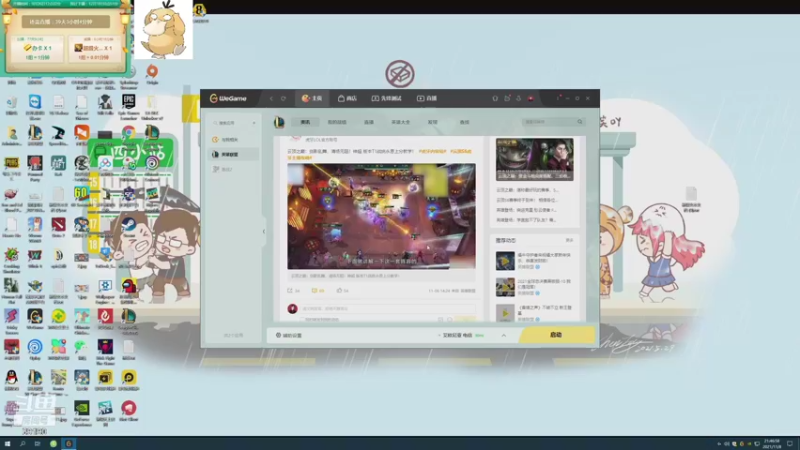Screen dimensions: 800x450
Task: Open the headset support icon in WeGame header
Action: pos(495,98)
